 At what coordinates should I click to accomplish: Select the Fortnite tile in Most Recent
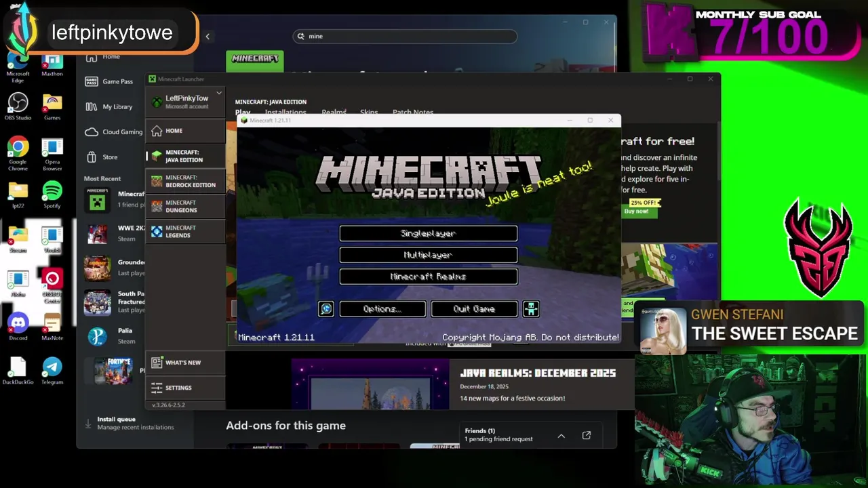tap(113, 371)
